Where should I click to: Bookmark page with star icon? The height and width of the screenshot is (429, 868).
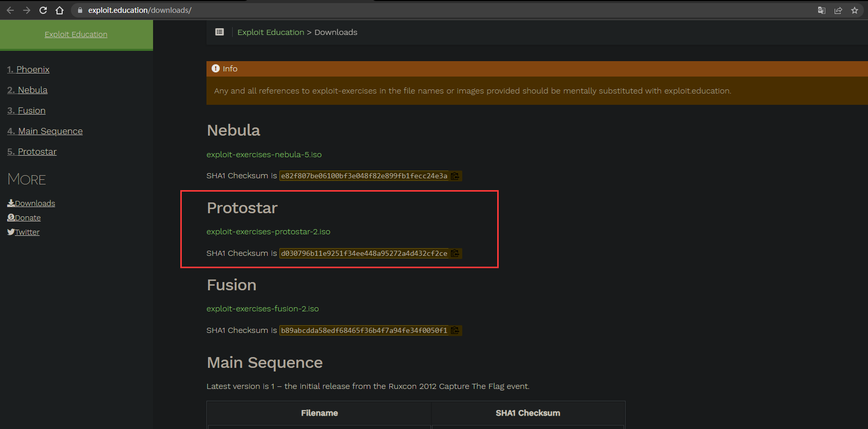[855, 10]
